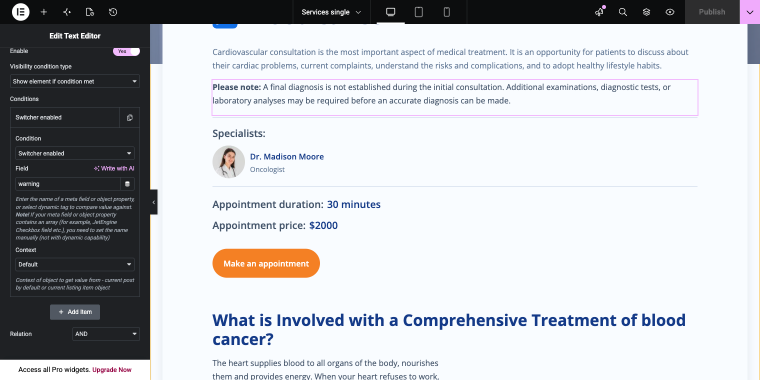Screen dimensions: 760x380
Task: Click the Upgrade Now link
Action: click(112, 370)
